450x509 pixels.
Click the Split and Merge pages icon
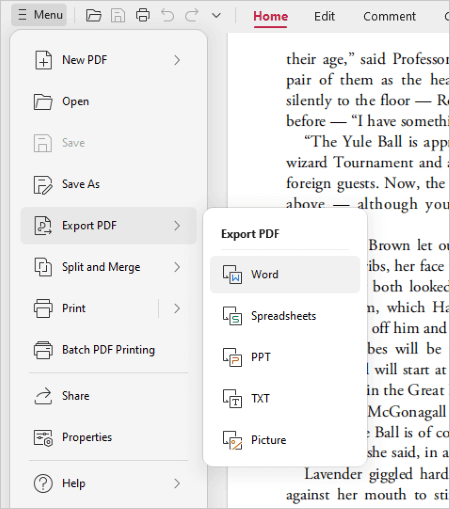click(x=43, y=267)
